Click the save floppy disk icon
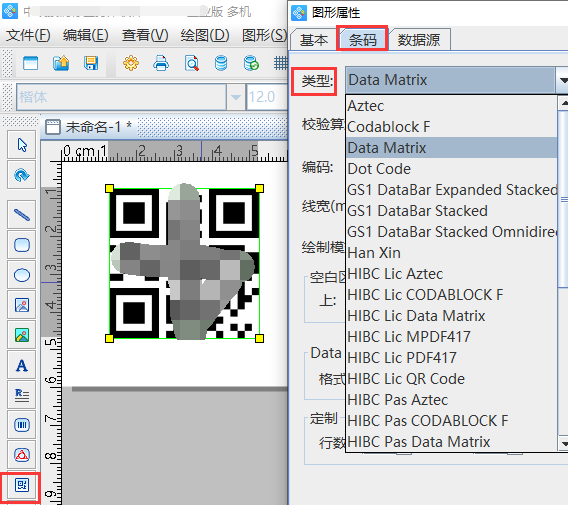This screenshot has width=568, height=505. click(x=91, y=63)
